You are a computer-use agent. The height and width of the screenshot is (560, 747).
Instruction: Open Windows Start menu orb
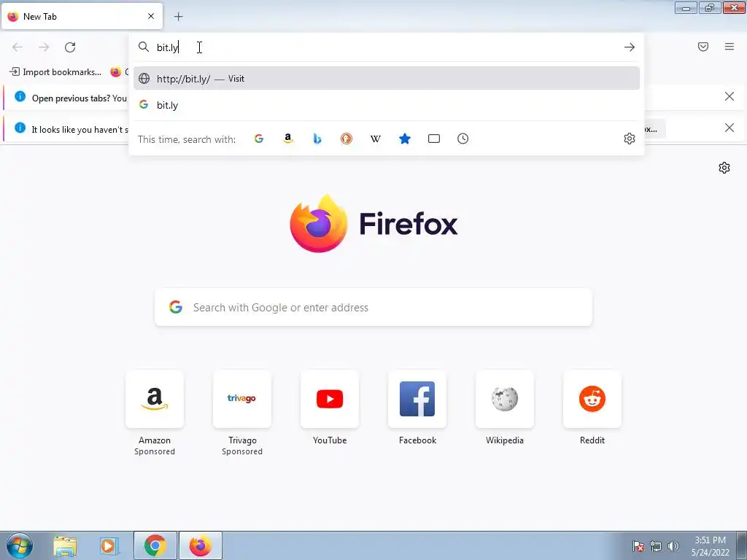(20, 545)
